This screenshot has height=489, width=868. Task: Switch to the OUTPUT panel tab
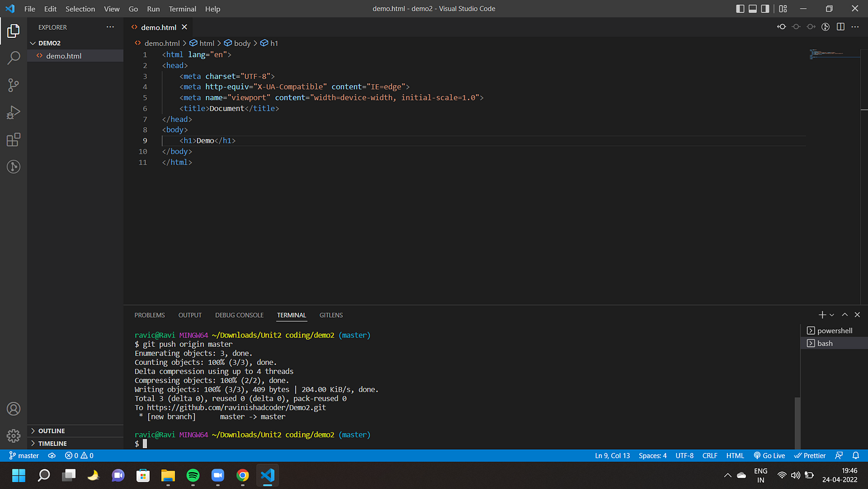click(x=190, y=315)
